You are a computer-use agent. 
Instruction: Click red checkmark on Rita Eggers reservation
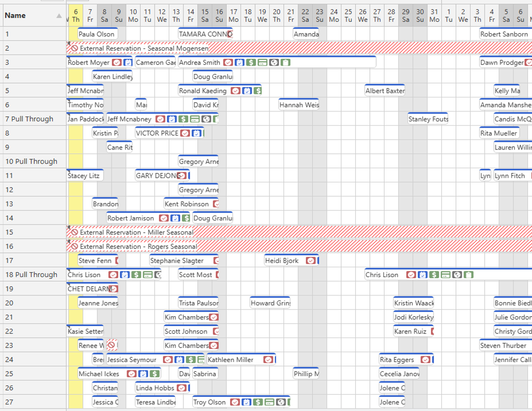point(426,359)
